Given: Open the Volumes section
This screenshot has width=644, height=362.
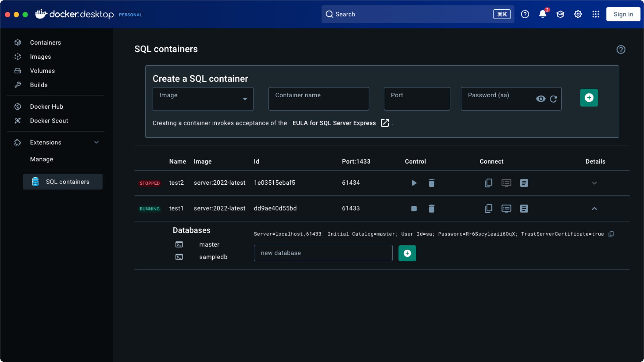Looking at the screenshot, I should click(x=42, y=71).
